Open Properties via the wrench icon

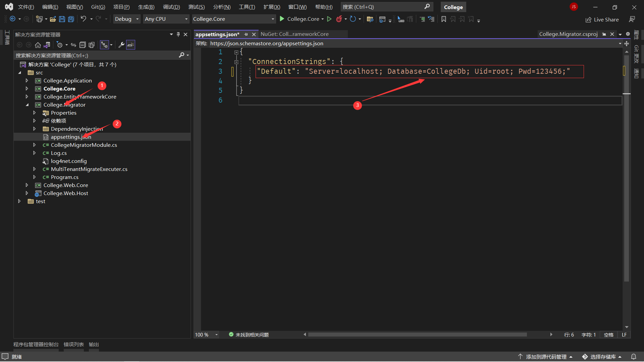pyautogui.click(x=121, y=45)
